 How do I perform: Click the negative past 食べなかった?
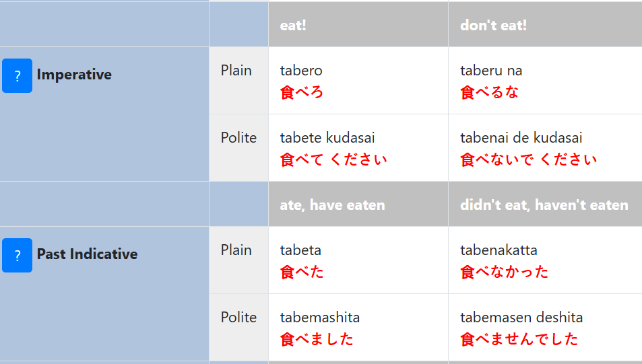(504, 272)
